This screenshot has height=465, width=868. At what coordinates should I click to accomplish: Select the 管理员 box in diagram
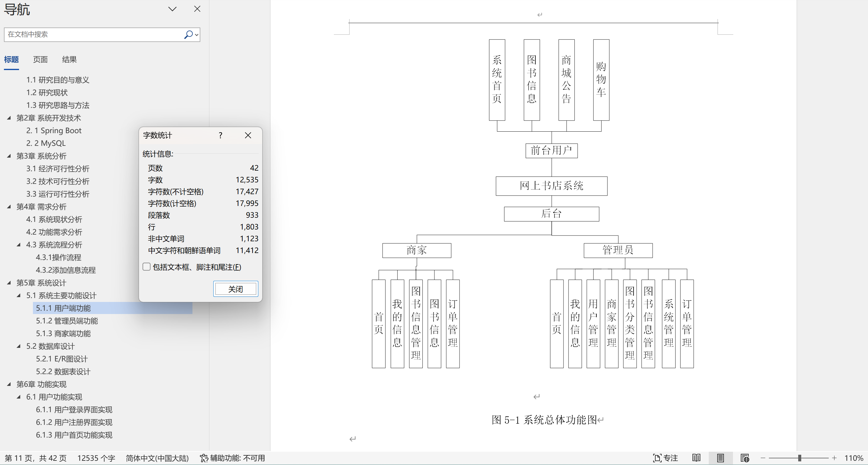(x=618, y=250)
